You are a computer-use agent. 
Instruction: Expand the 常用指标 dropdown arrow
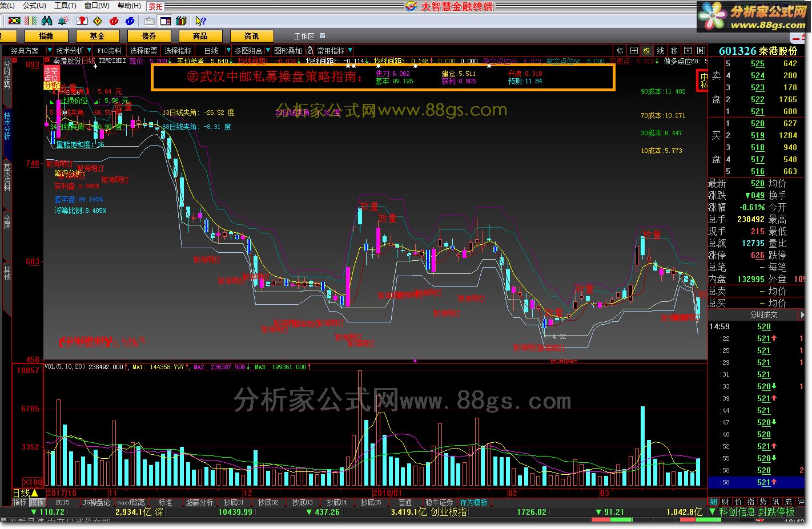pos(350,51)
